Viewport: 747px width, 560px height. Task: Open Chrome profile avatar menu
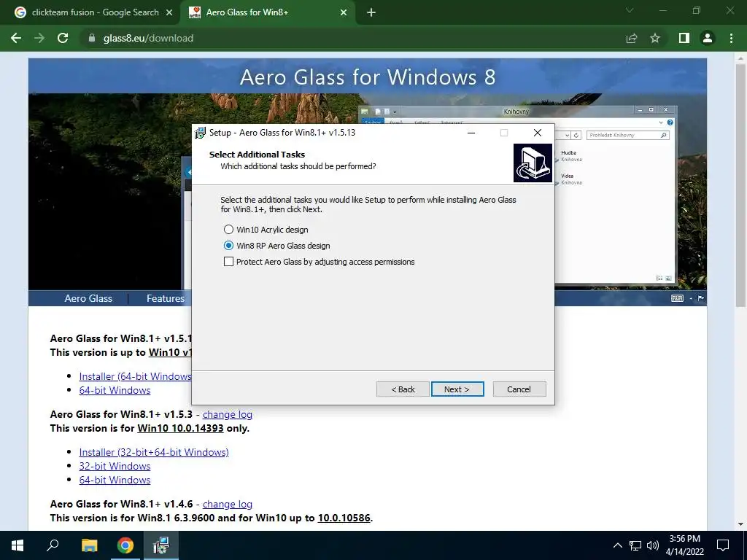tap(708, 38)
